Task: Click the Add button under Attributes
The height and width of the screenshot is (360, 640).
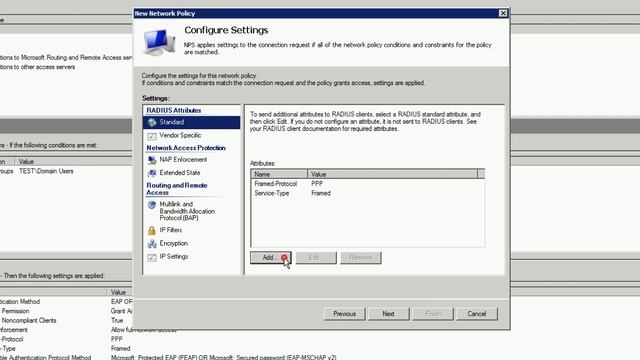Action: coord(271,258)
